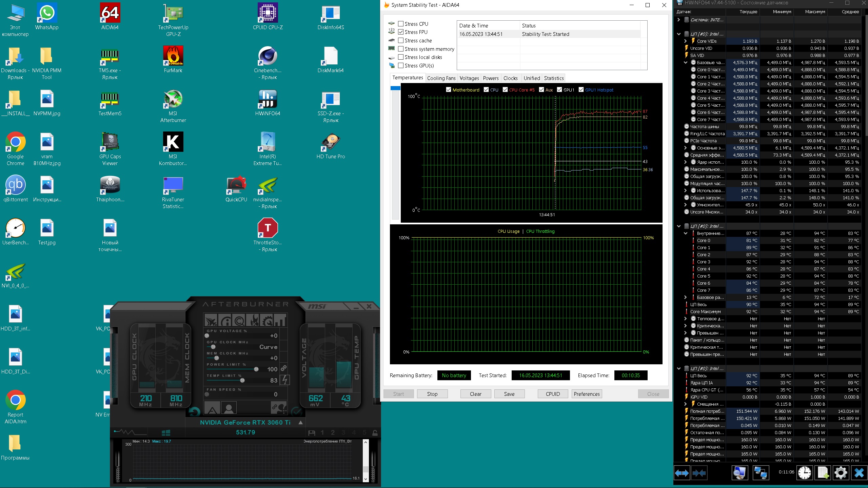This screenshot has width=868, height=488.
Task: Expand Afterburner GPU selection triangle
Action: [300, 423]
